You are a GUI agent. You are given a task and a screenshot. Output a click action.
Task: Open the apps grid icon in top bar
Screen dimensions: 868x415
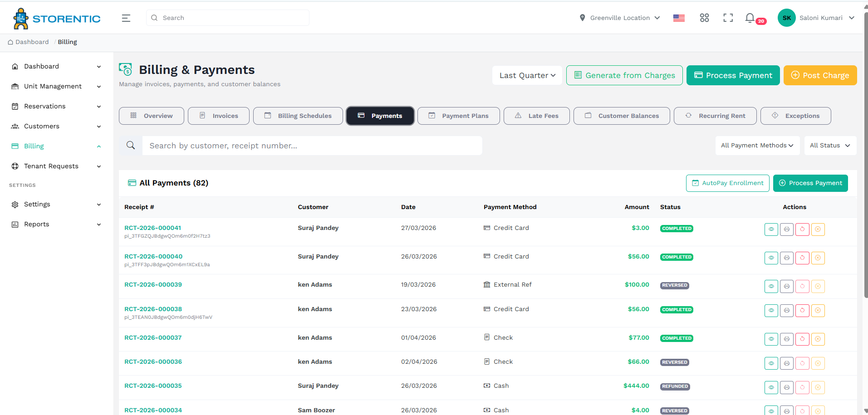pyautogui.click(x=704, y=17)
